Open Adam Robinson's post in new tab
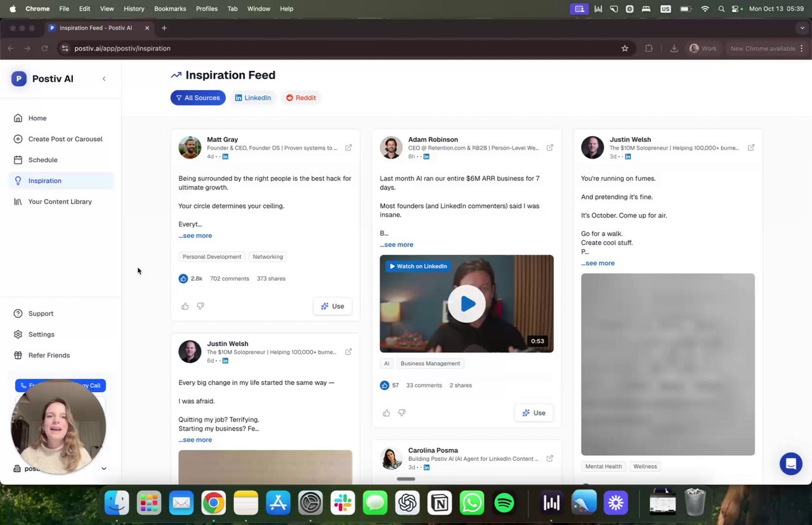 click(549, 148)
